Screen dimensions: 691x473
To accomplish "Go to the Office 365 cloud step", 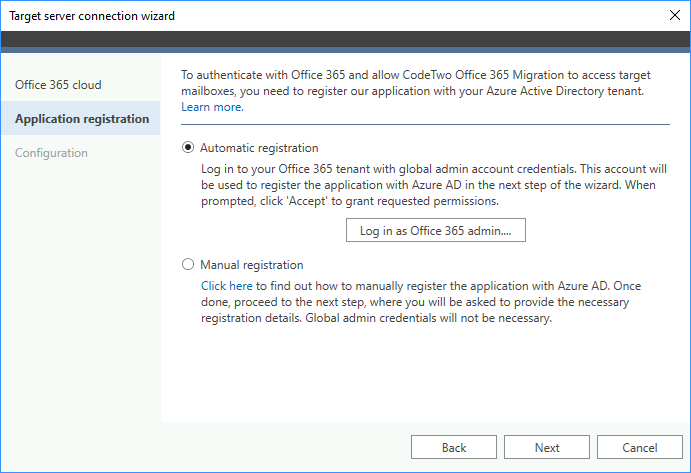I will (58, 85).
